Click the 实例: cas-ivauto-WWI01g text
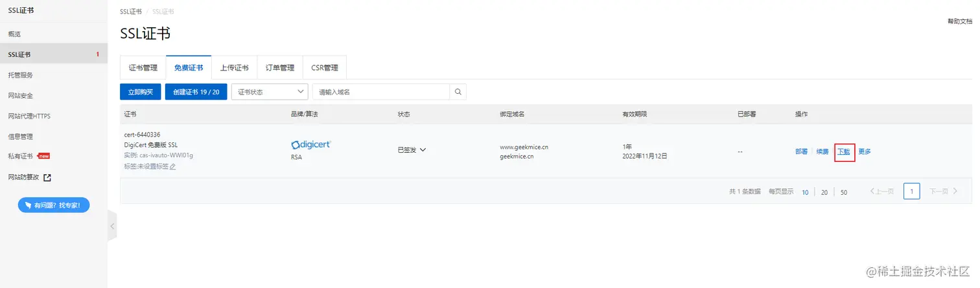The image size is (980, 288). click(x=159, y=155)
